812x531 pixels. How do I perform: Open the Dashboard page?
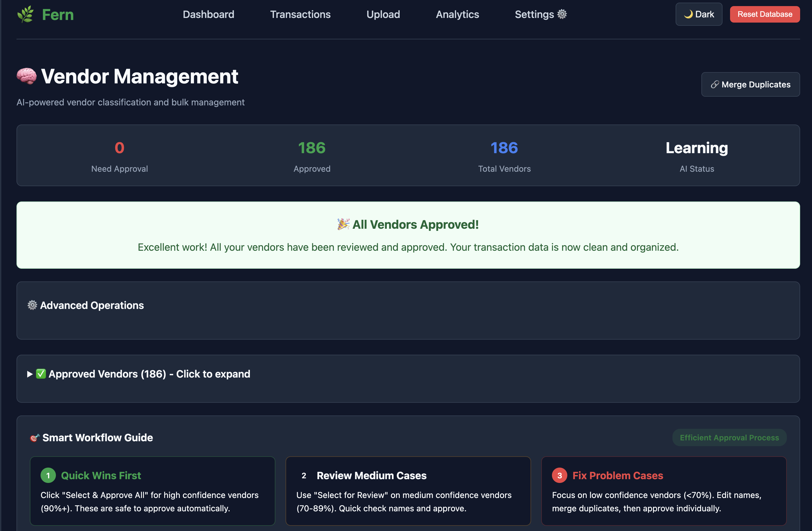point(209,14)
